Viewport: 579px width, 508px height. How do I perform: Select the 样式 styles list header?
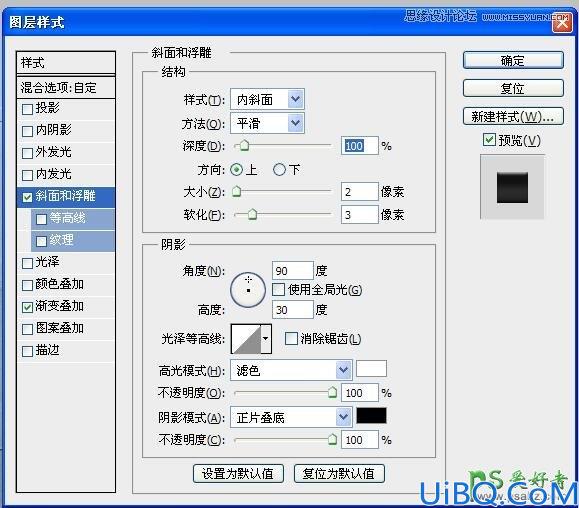click(x=66, y=63)
